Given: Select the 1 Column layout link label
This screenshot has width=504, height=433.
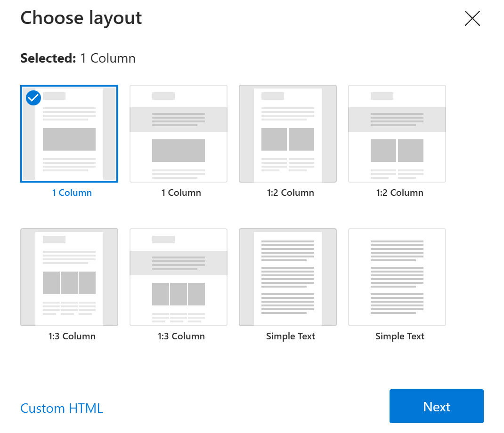Looking at the screenshot, I should 72,192.
